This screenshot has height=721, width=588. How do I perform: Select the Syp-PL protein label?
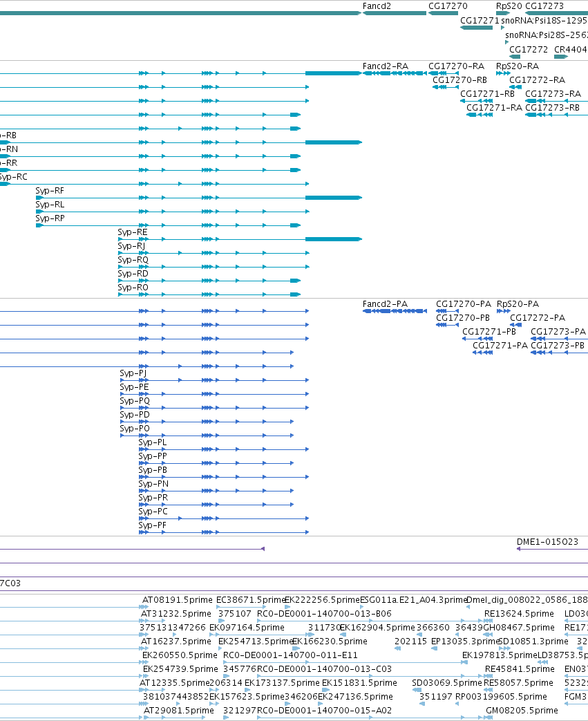(153, 442)
